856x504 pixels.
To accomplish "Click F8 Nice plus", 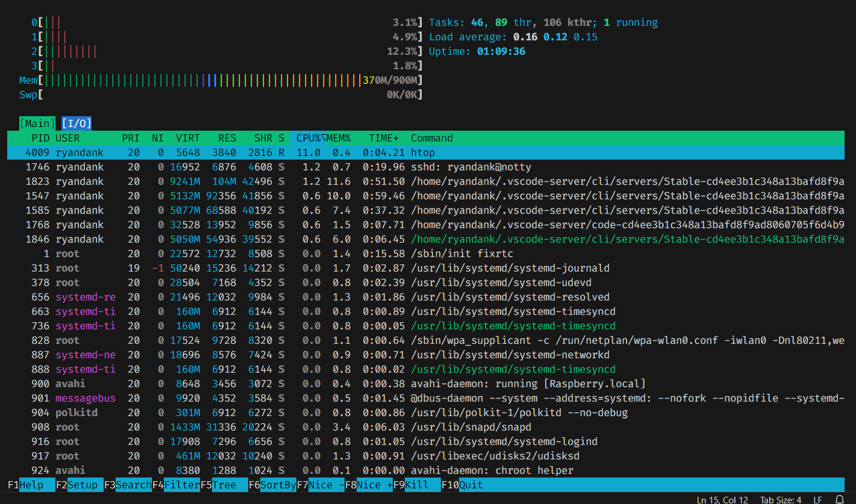I will pyautogui.click(x=369, y=485).
